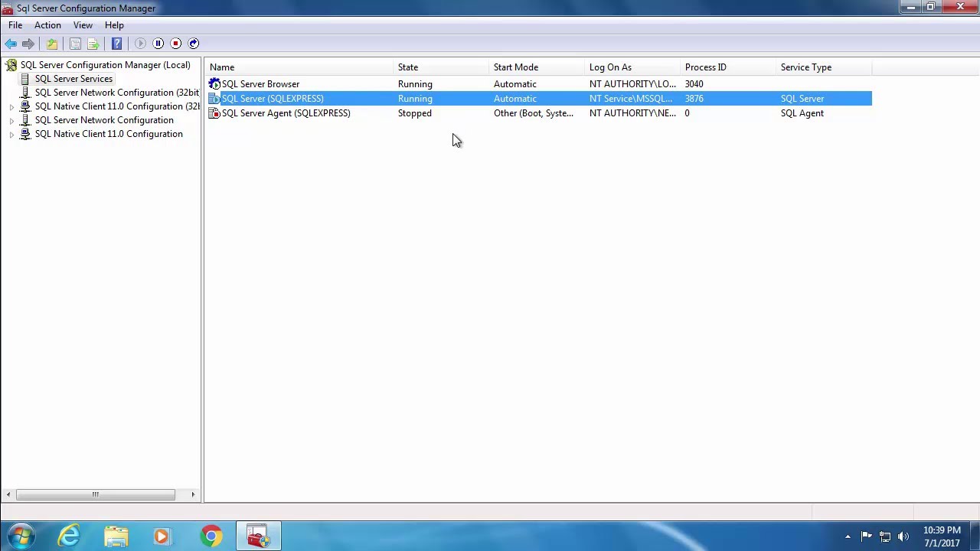Select the SQL Server (SQLEXPRESS) service row
980x551 pixels.
539,99
